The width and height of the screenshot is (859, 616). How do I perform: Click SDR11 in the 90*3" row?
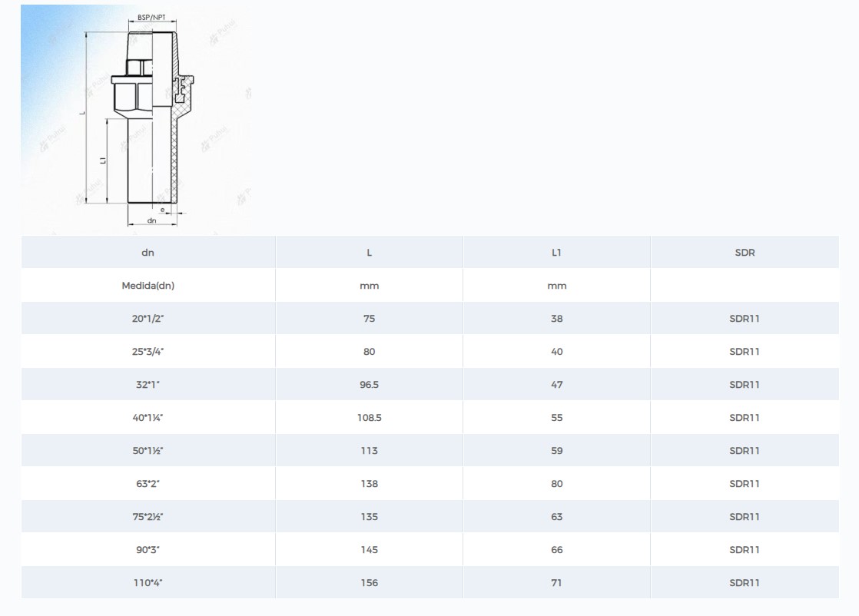pos(745,550)
